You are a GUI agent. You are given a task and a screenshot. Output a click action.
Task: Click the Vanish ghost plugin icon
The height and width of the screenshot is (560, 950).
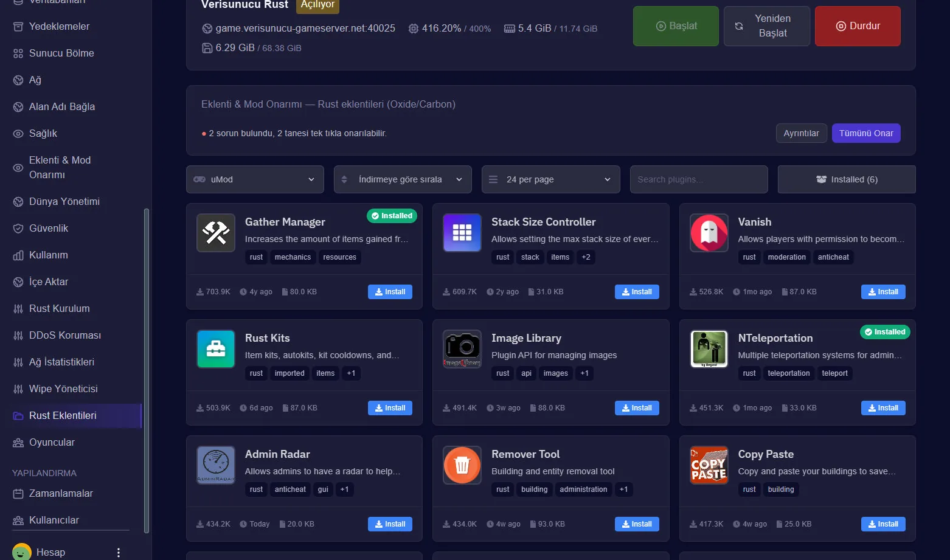pyautogui.click(x=709, y=233)
